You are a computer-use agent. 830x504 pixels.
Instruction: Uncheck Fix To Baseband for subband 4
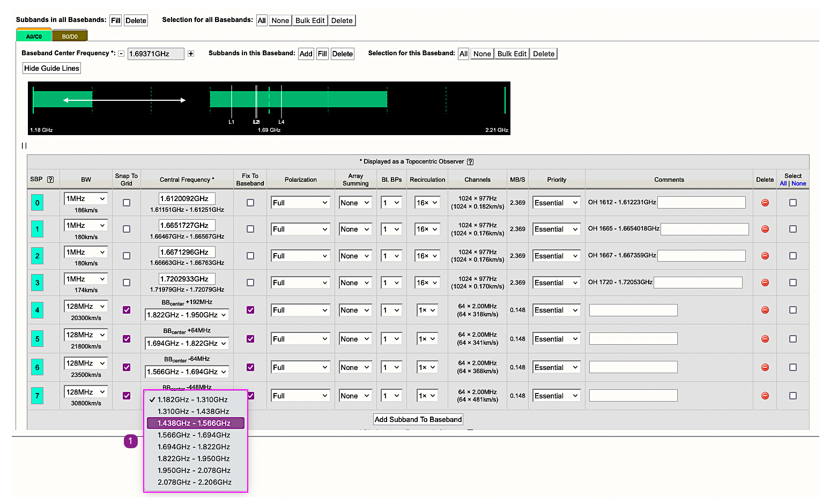[x=250, y=310]
